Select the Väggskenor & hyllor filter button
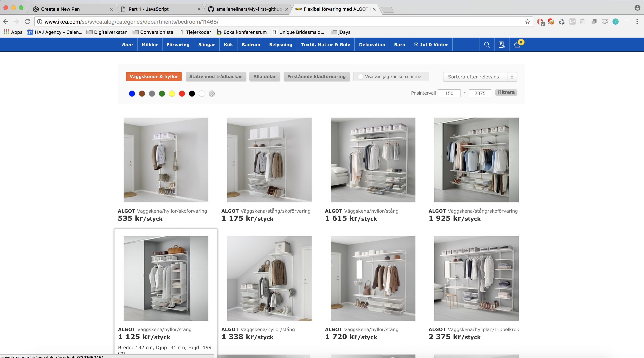The width and height of the screenshot is (644, 358). click(x=154, y=77)
